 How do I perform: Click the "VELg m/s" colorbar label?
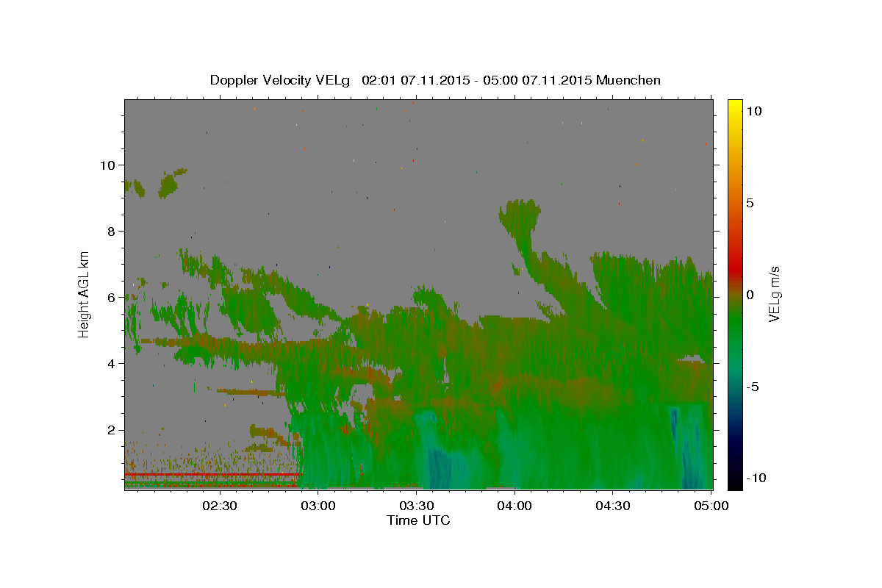774,294
